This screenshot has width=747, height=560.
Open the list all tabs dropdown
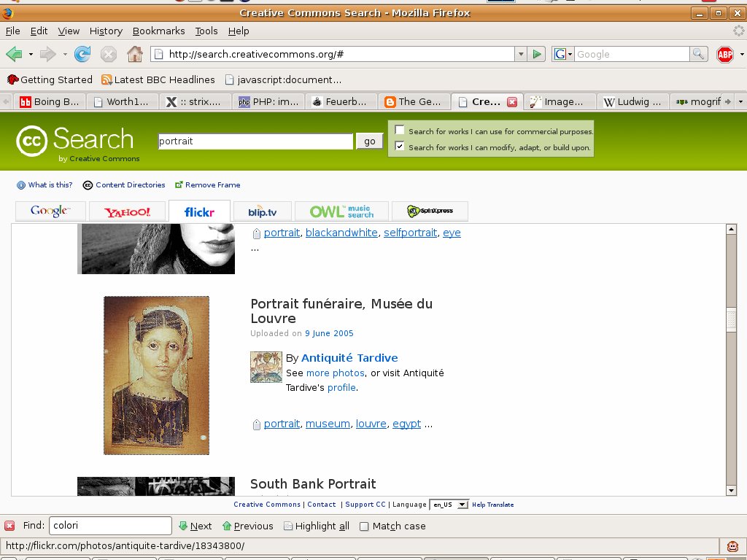pos(740,101)
